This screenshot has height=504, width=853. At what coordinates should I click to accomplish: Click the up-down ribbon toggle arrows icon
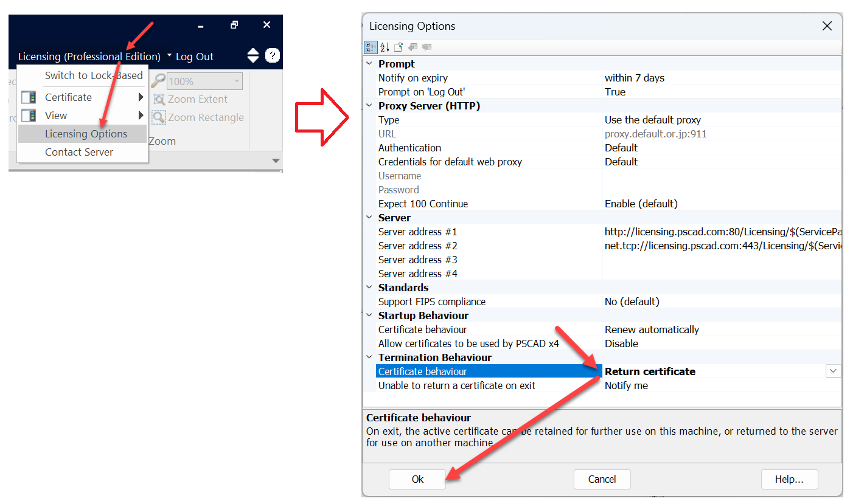pyautogui.click(x=253, y=56)
